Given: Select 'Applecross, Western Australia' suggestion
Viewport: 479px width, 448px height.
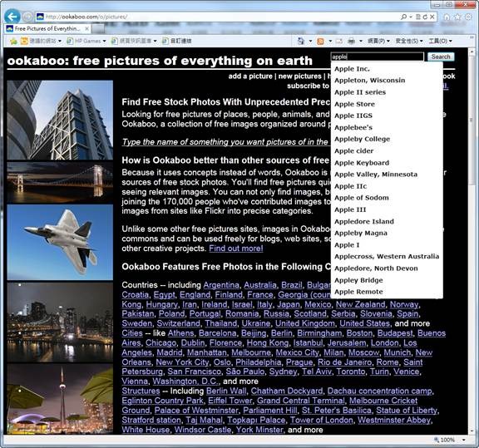Looking at the screenshot, I should [x=387, y=257].
